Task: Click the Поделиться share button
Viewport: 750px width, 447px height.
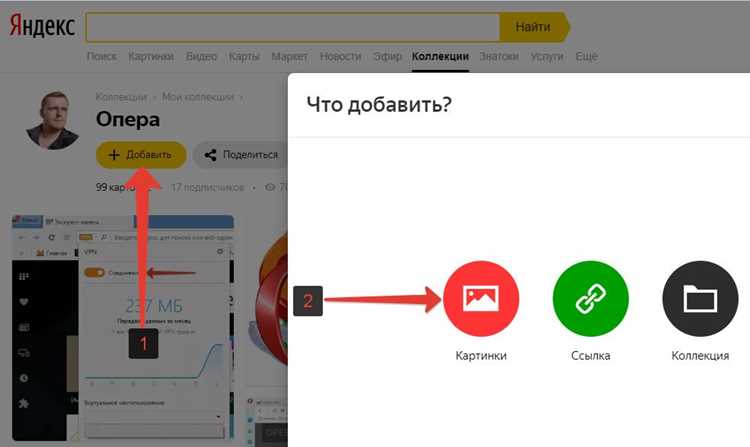Action: 242,155
